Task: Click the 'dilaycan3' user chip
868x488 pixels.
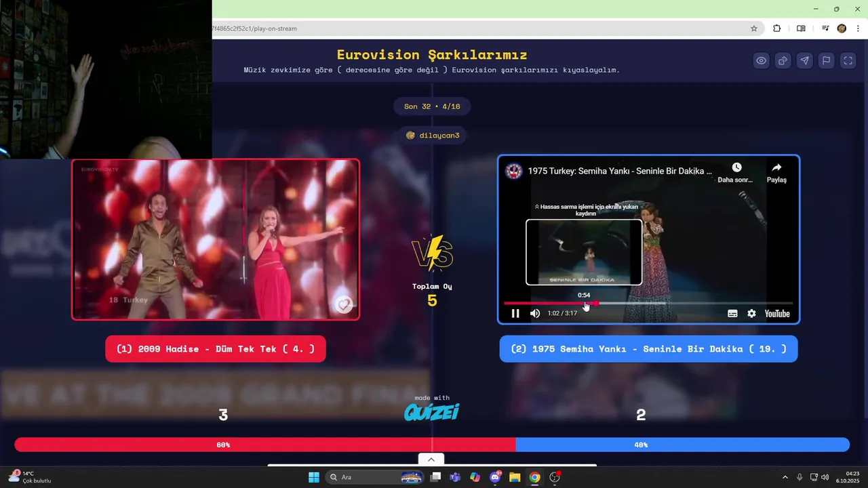Action: tap(433, 136)
